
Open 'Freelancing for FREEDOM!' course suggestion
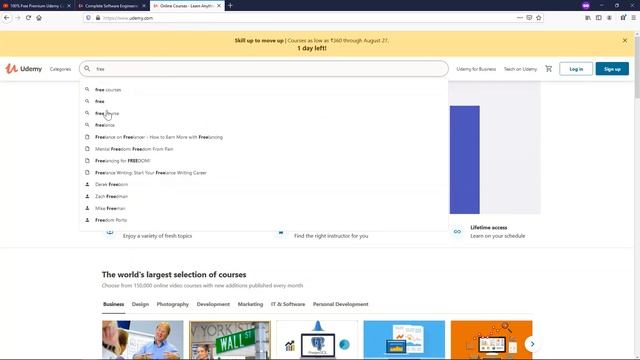264,161
